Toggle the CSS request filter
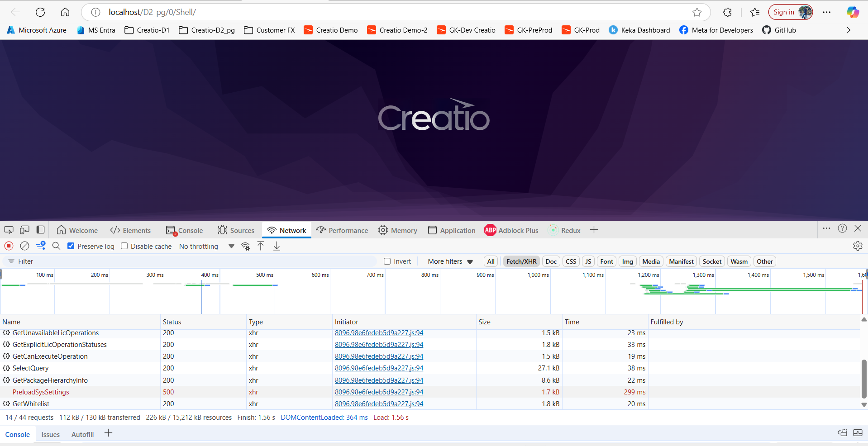This screenshot has width=868, height=446. tap(571, 261)
